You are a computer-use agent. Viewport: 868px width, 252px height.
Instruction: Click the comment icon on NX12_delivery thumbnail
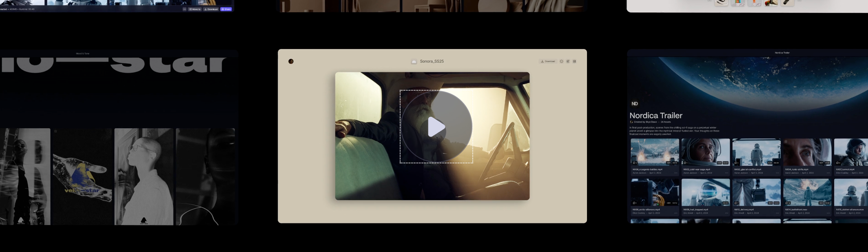click(736, 203)
